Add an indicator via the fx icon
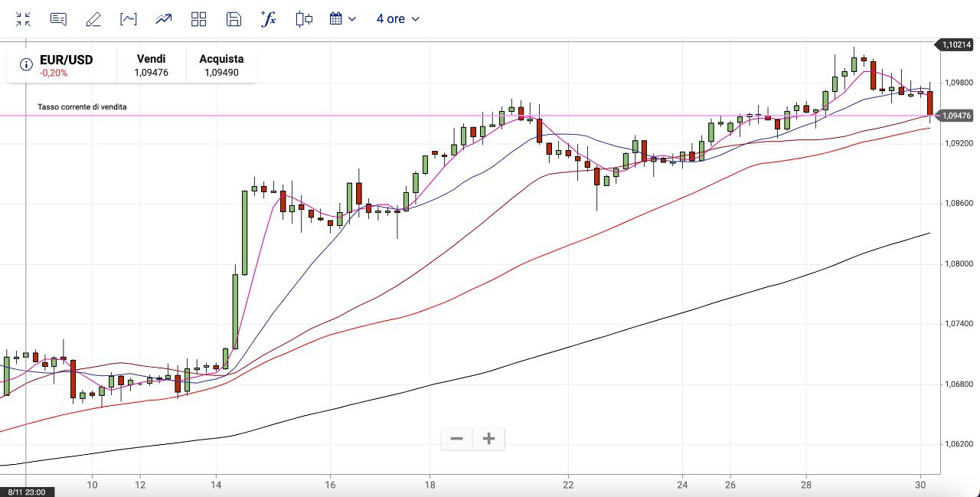 (x=269, y=19)
